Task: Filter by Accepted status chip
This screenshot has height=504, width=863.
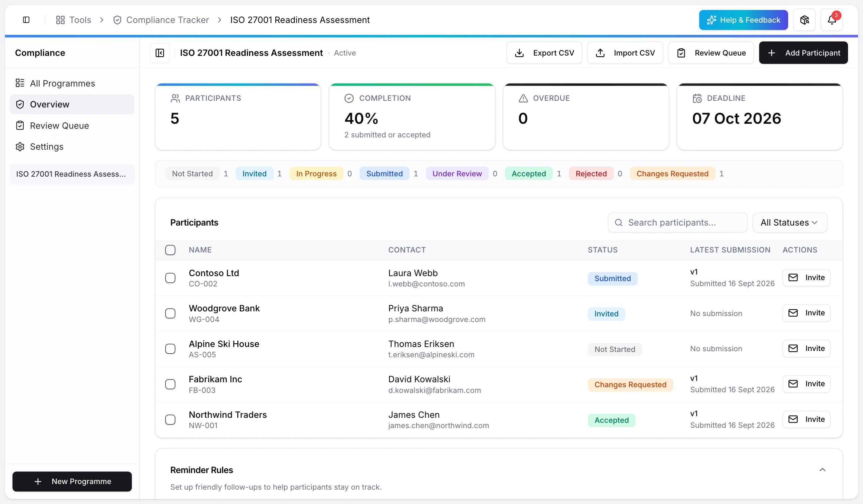Action: (529, 173)
